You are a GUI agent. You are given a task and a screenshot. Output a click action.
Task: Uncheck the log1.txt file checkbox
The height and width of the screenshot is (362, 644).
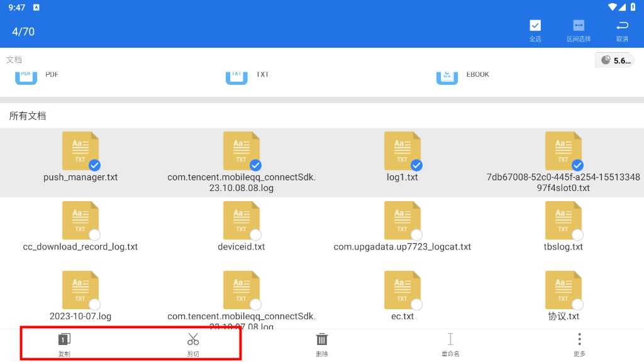[416, 165]
